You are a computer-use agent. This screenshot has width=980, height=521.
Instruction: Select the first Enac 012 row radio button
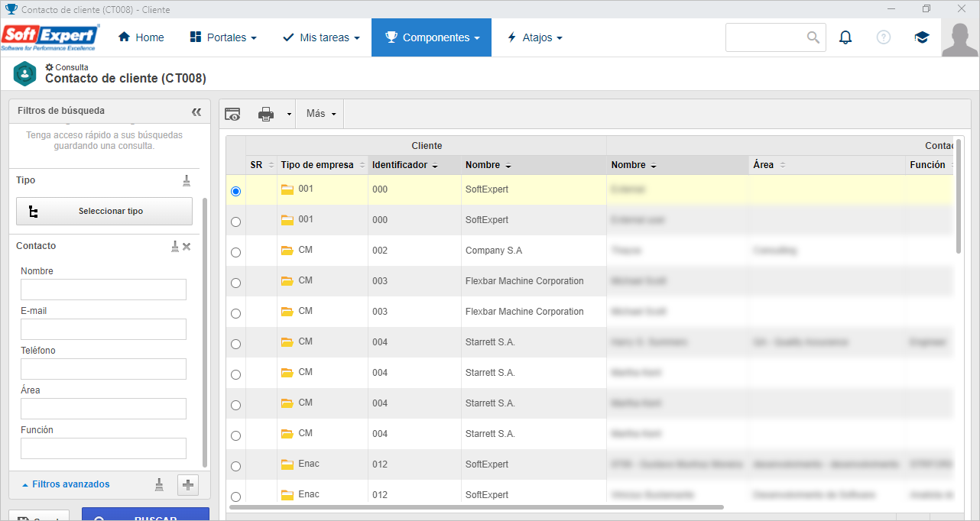tap(235, 466)
